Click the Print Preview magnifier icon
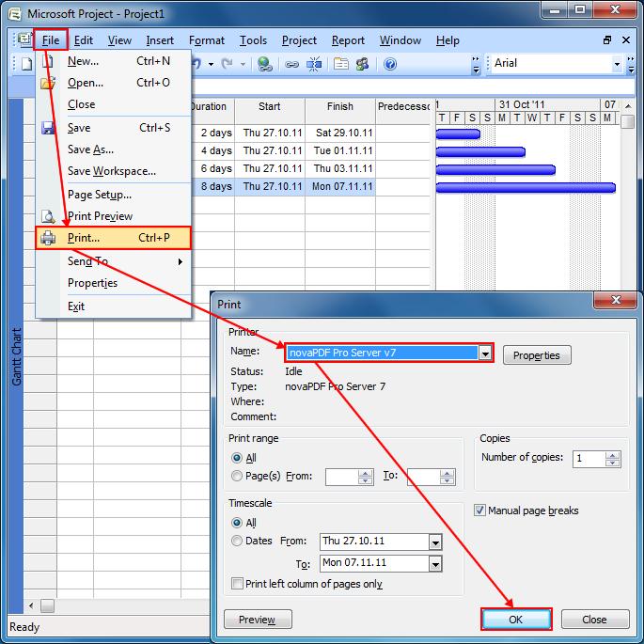Image resolution: width=644 pixels, height=644 pixels. [48, 216]
